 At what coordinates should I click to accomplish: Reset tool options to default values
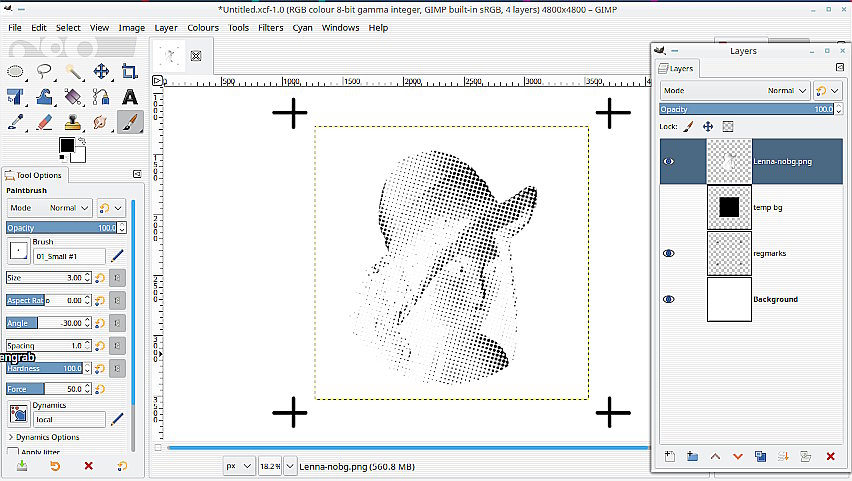coord(122,466)
